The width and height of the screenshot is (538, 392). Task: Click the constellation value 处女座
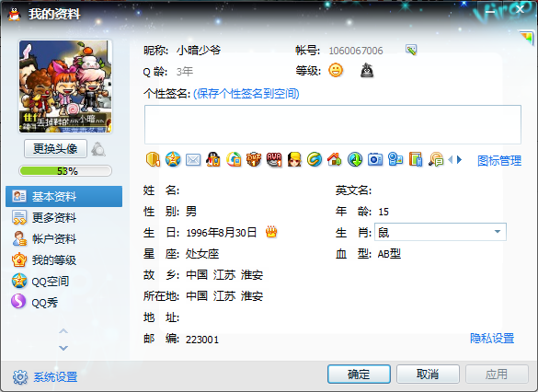[x=202, y=254]
